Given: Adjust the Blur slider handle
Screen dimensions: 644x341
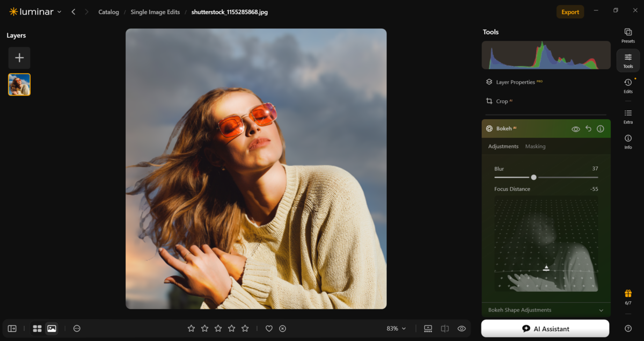Looking at the screenshot, I should (533, 177).
